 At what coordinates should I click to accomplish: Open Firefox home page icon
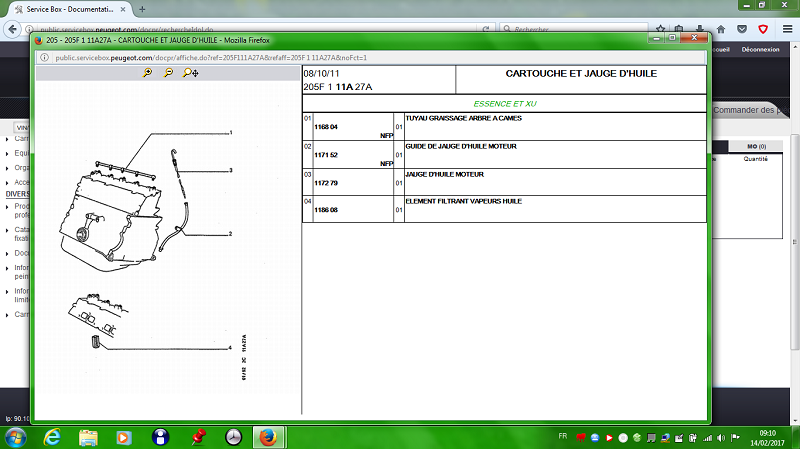pos(721,29)
